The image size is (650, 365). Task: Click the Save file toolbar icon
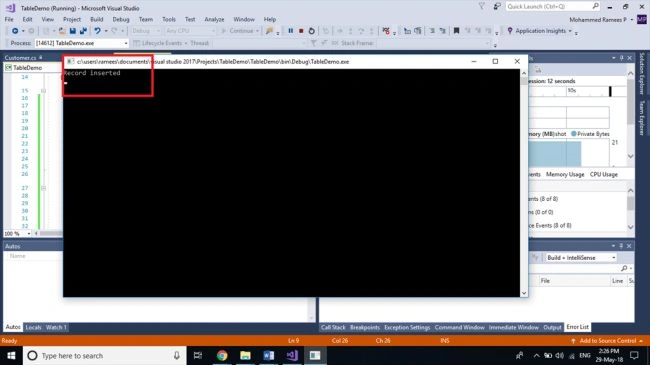coord(73,31)
